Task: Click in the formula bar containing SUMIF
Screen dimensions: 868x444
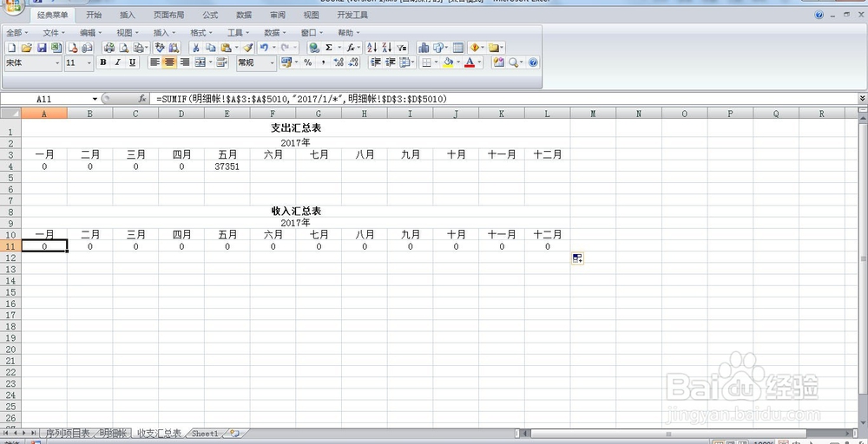Action: click(503, 98)
